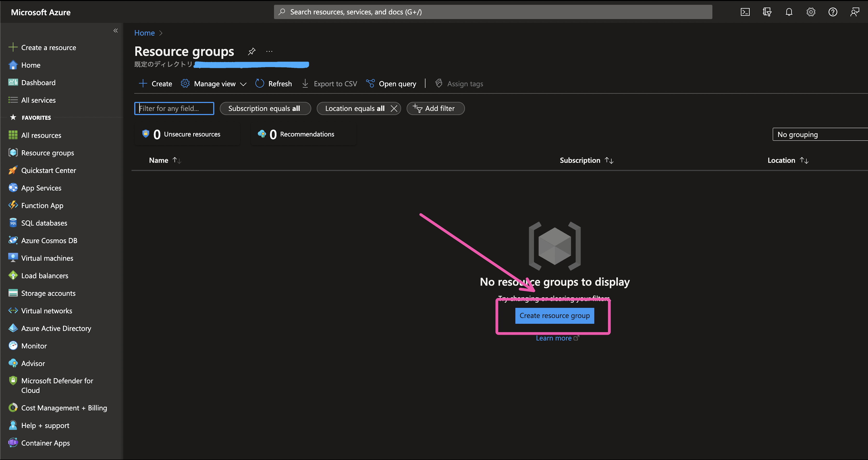Image resolution: width=868 pixels, height=460 pixels.
Task: Click the Filter for any field box
Action: coord(174,109)
